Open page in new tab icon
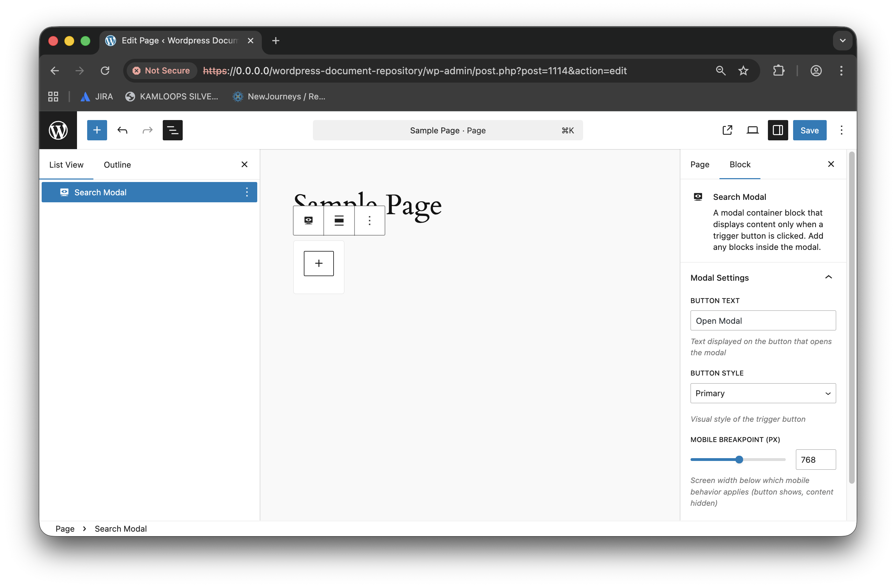 click(727, 130)
